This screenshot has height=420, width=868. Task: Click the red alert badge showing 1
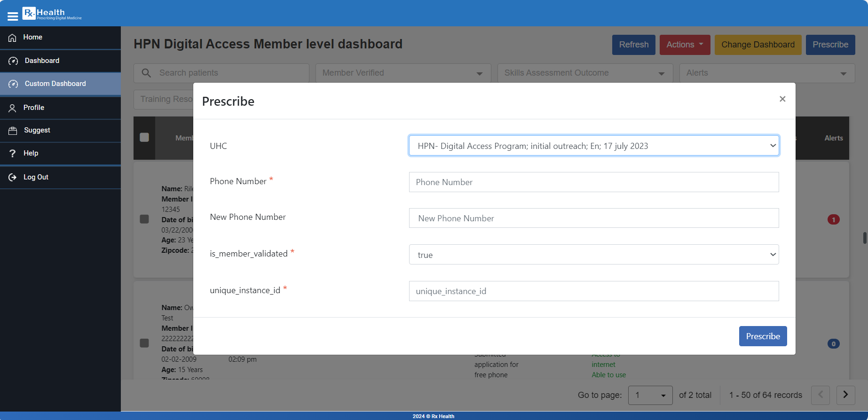(x=834, y=219)
